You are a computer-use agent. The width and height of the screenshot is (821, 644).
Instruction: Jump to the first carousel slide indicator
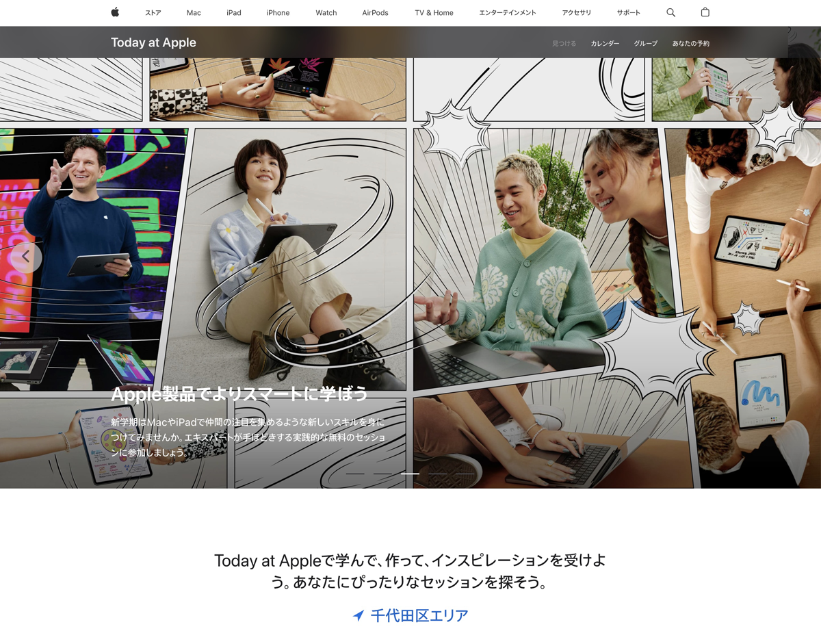355,474
